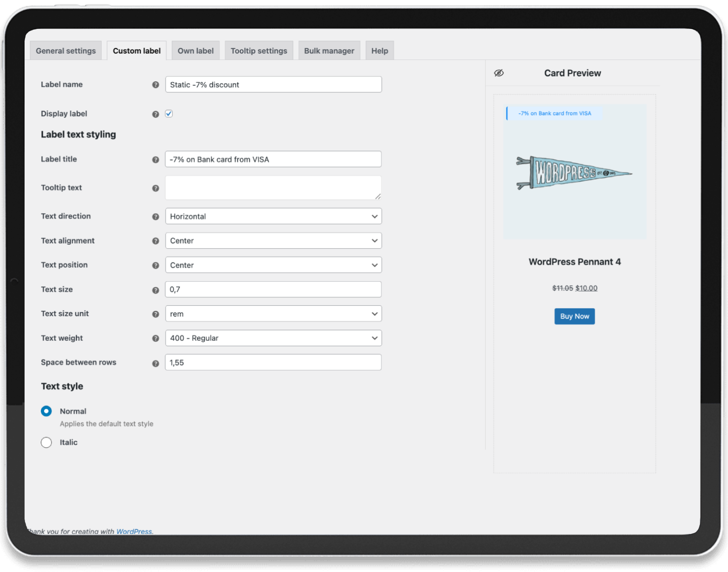Viewport: 728px width, 572px height.
Task: Open the Tooltip settings tab
Action: pyautogui.click(x=259, y=51)
